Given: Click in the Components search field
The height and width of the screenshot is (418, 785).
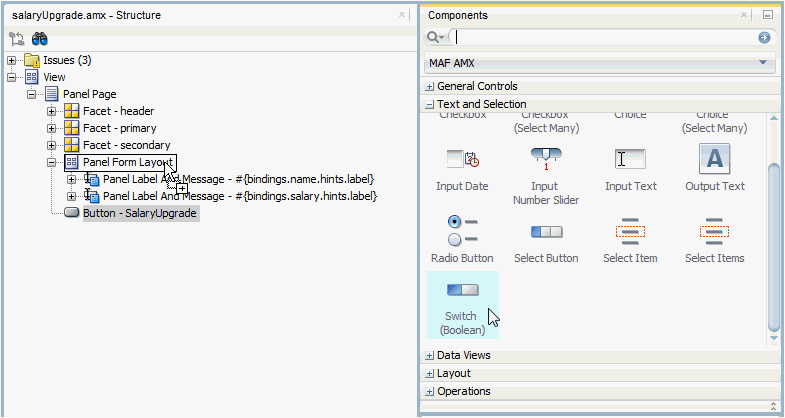Looking at the screenshot, I should [x=605, y=38].
